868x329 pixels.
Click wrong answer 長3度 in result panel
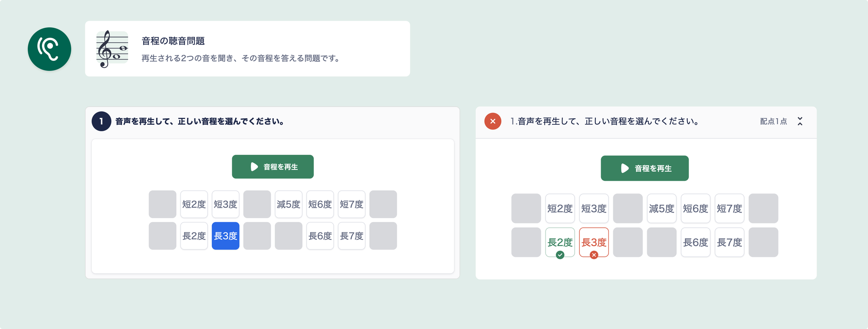pos(594,241)
